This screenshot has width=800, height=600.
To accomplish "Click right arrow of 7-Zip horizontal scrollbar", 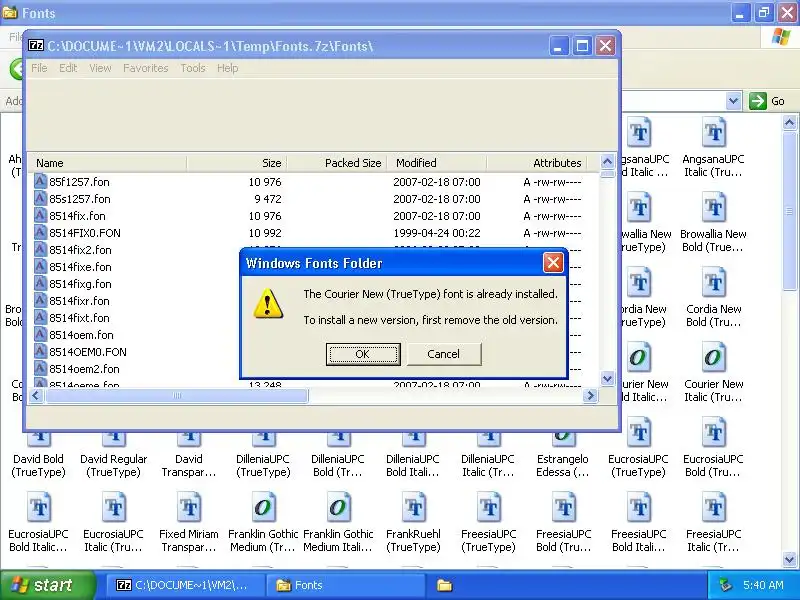I will click(590, 395).
